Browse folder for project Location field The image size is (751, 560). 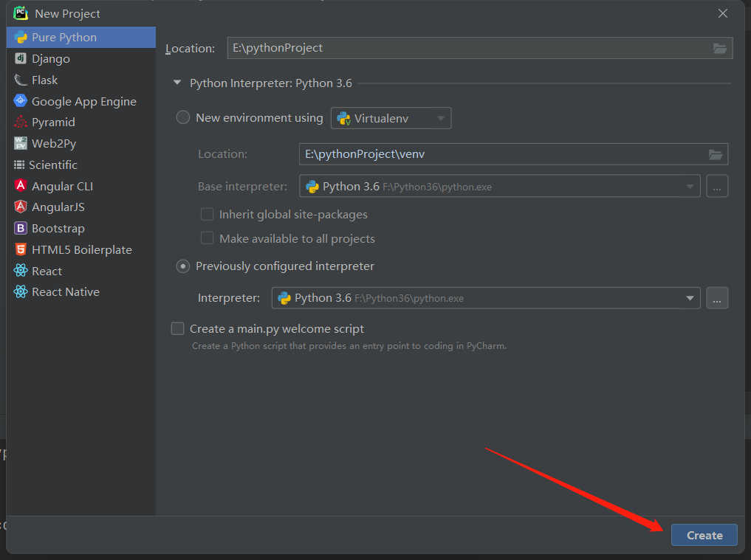pos(720,49)
